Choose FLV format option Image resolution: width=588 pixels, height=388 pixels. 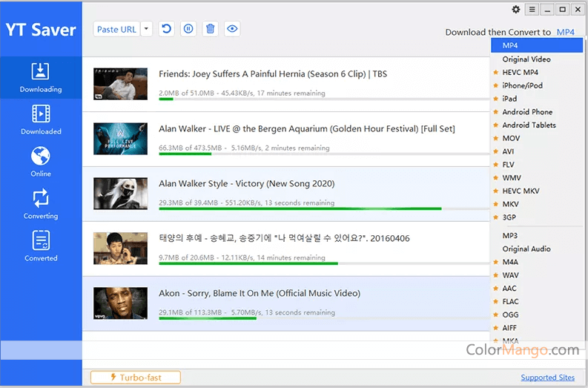(537, 165)
